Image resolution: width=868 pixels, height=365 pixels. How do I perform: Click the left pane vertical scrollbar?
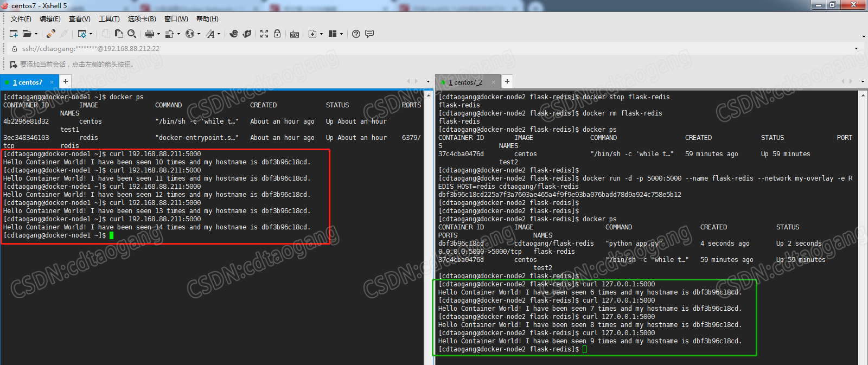pyautogui.click(x=427, y=228)
